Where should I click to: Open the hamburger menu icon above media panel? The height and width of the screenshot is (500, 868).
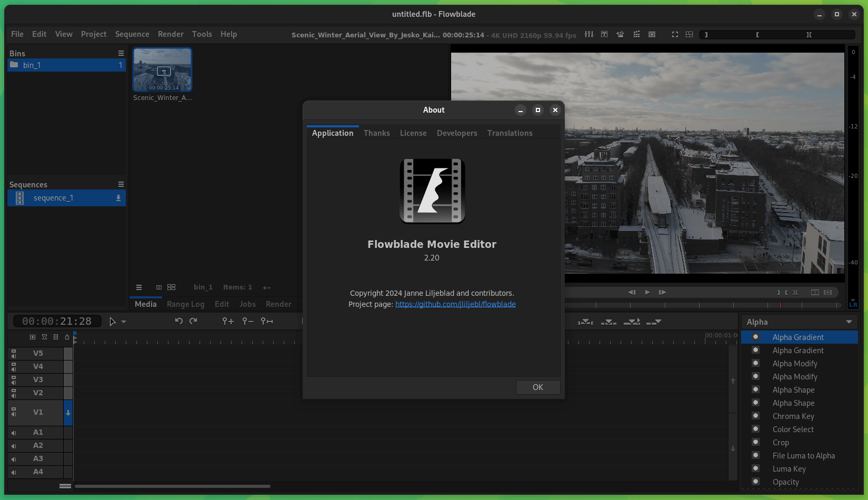[x=138, y=287]
